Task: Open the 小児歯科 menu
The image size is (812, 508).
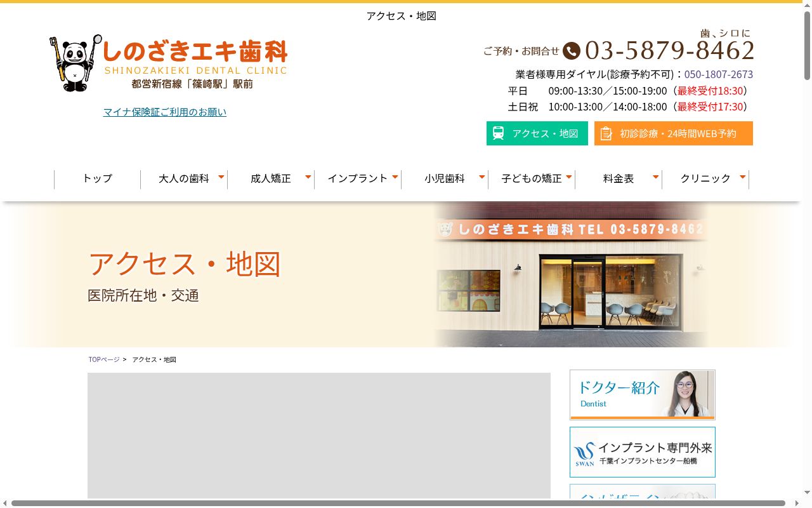Action: (x=445, y=178)
